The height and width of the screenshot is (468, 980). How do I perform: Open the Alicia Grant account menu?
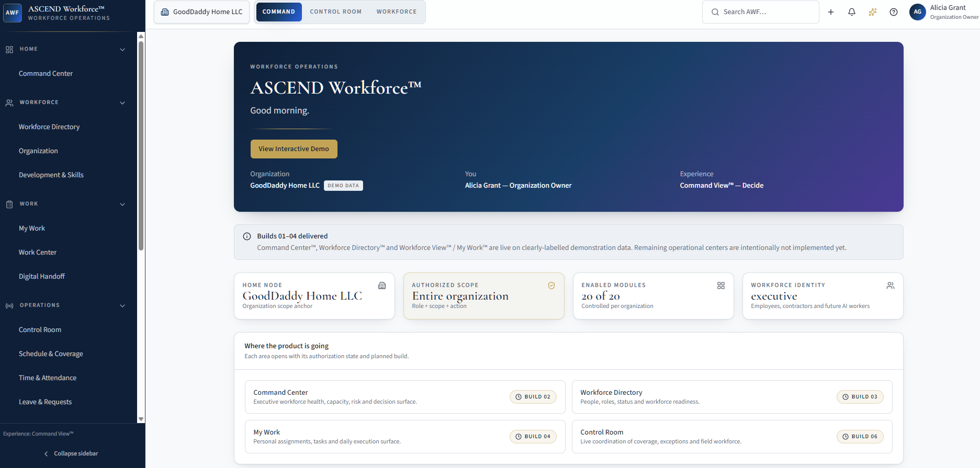[x=944, y=12]
